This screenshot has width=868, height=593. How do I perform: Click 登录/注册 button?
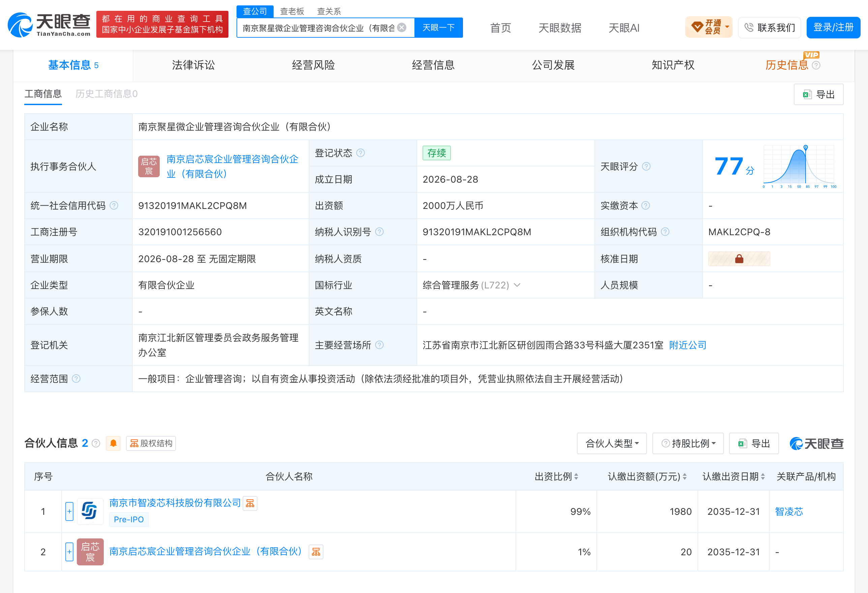tap(833, 27)
